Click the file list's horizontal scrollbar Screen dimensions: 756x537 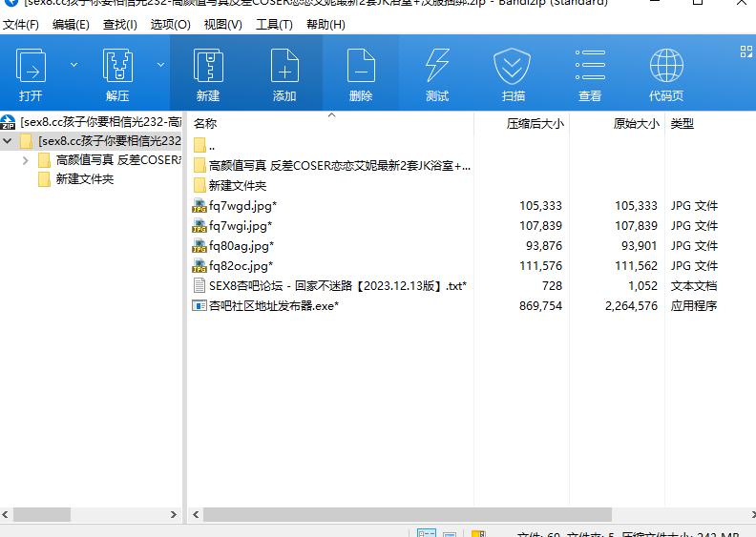tap(430, 514)
